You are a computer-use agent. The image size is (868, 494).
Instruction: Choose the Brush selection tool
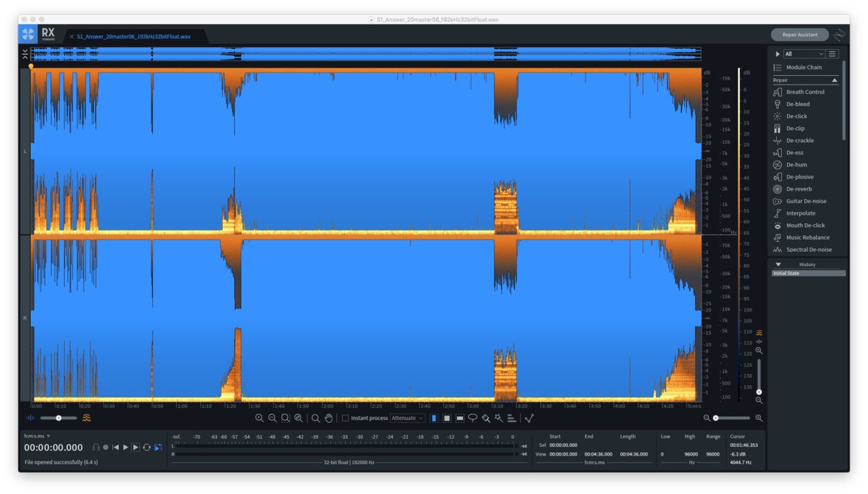click(x=485, y=418)
